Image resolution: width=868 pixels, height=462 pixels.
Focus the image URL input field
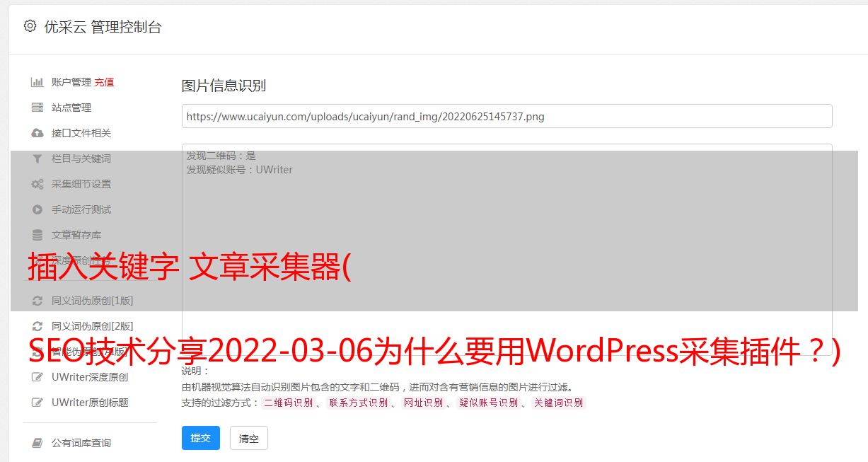(x=507, y=116)
